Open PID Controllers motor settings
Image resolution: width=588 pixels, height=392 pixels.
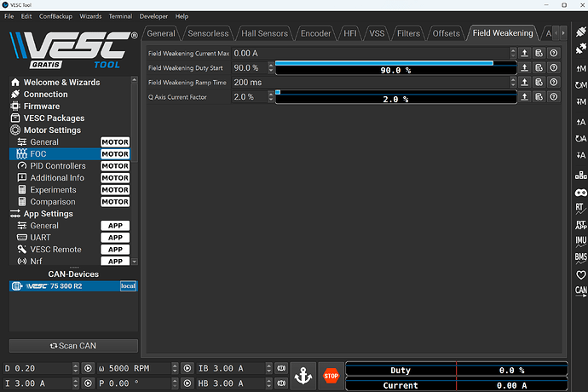coord(58,166)
